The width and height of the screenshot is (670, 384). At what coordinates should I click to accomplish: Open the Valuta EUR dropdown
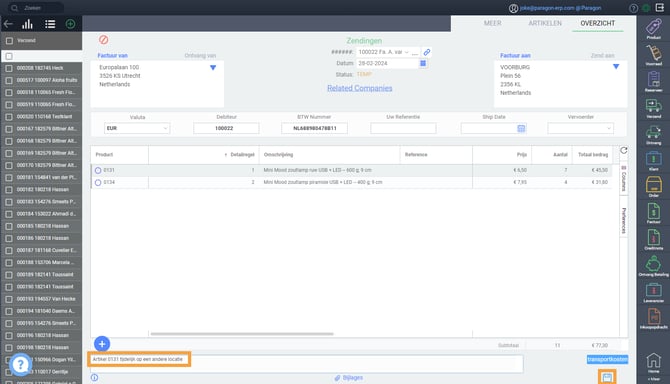pos(137,128)
